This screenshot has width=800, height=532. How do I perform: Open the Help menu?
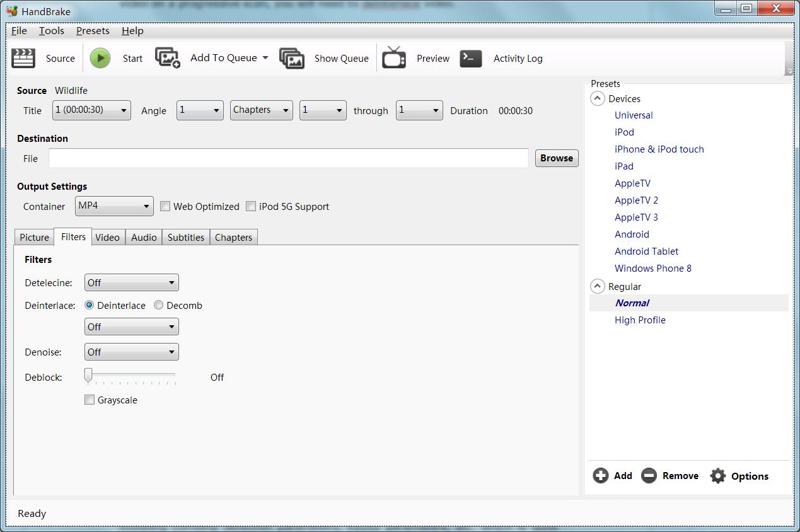point(132,31)
